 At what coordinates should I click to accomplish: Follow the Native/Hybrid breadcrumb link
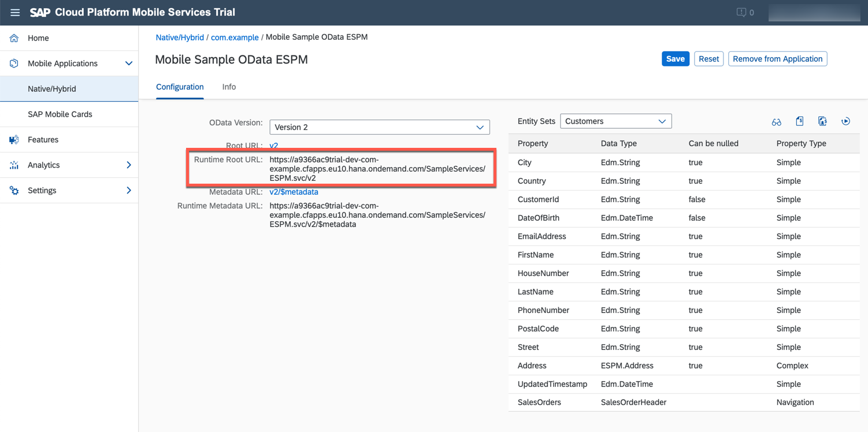[x=180, y=38]
